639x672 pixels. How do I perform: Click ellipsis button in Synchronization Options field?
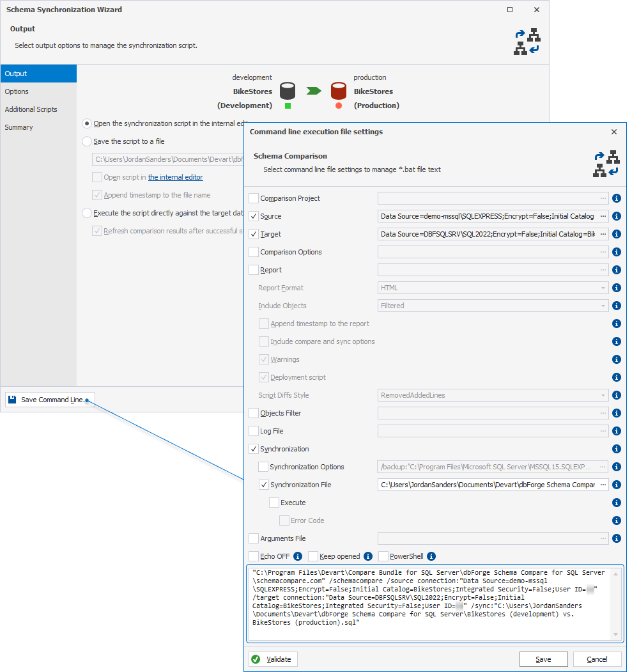[603, 467]
